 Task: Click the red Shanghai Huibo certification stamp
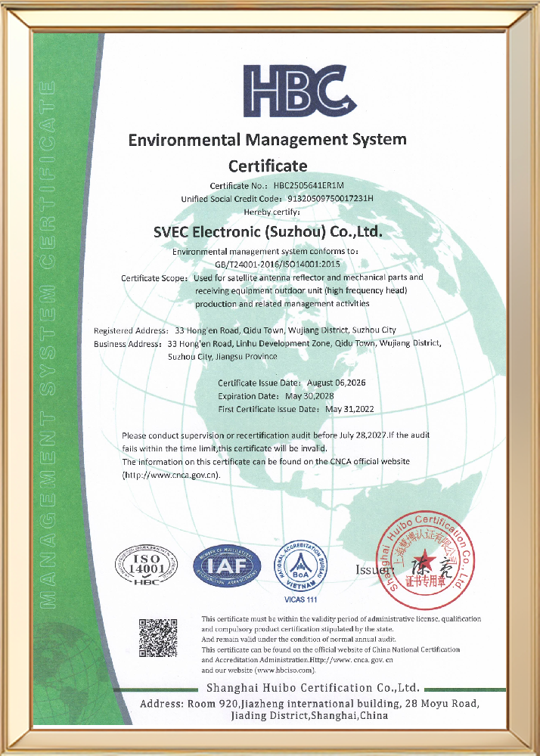[x=425, y=561]
